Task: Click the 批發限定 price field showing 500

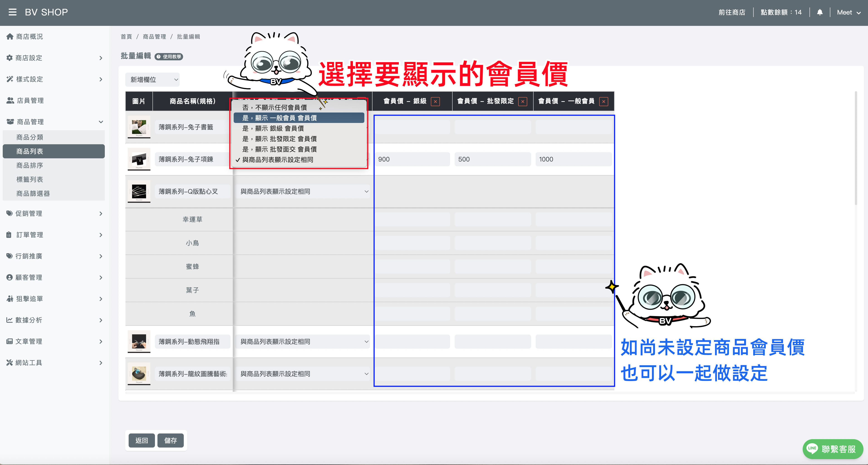Action: [x=492, y=159]
